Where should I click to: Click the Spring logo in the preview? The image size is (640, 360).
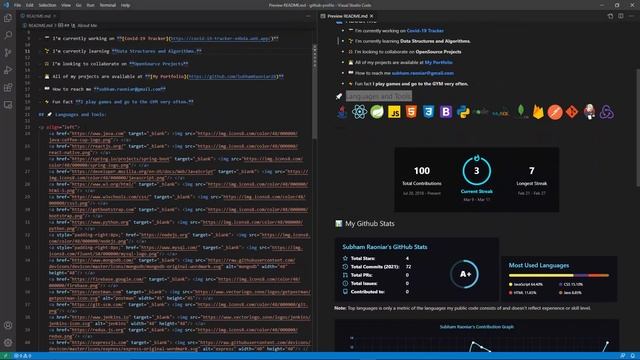coord(377,112)
